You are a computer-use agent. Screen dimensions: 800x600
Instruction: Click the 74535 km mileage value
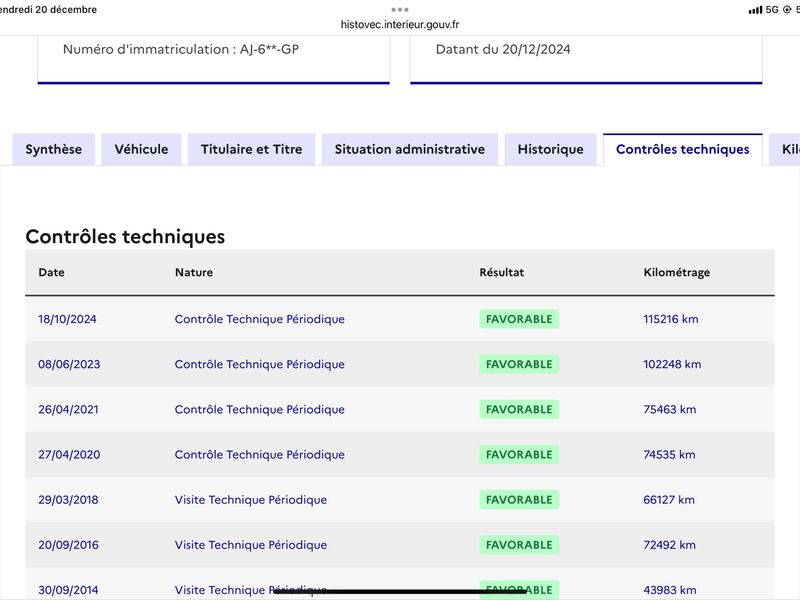coord(669,455)
